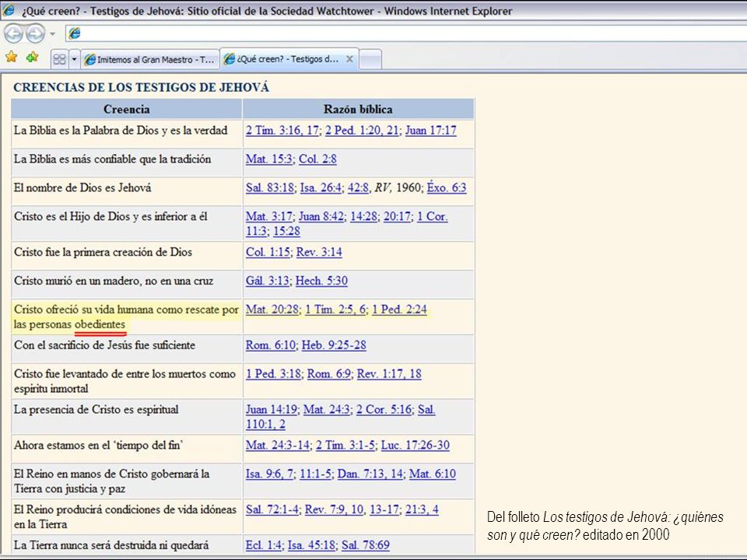Click the browser Back arrow button

point(13,33)
